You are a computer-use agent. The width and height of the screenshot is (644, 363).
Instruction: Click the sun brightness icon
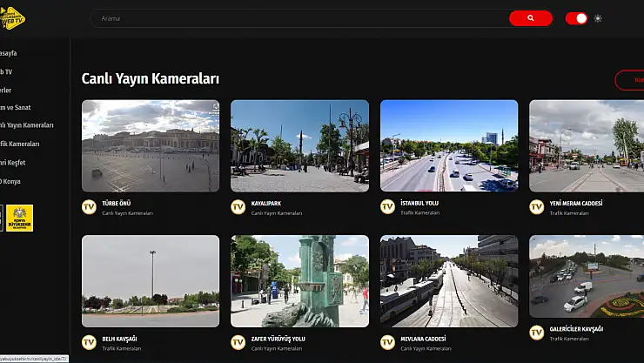click(598, 18)
